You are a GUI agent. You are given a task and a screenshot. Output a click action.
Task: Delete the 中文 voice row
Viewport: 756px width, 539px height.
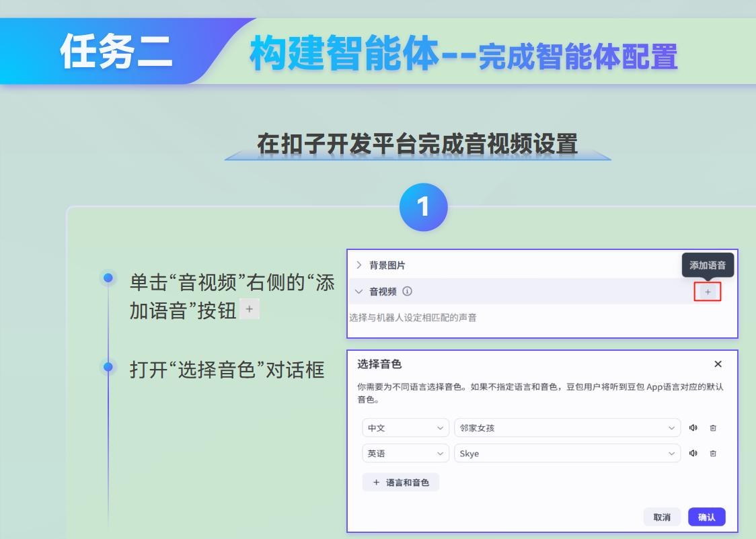713,427
